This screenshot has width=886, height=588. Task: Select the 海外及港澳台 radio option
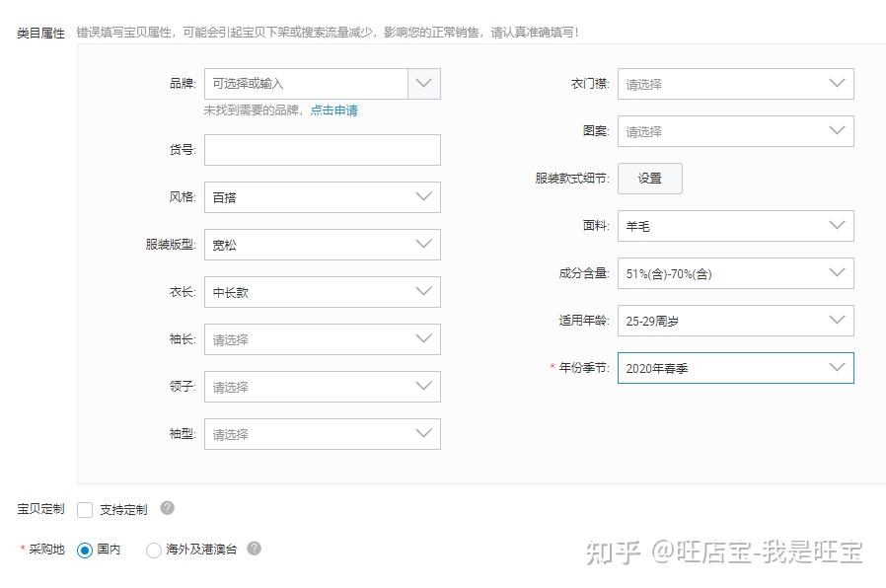tap(153, 550)
